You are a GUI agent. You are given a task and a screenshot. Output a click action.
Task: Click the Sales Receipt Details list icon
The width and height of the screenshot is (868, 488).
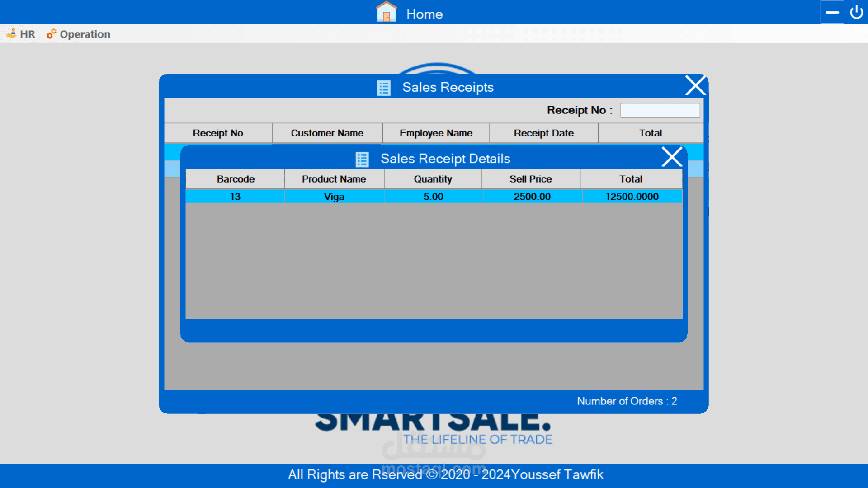pos(362,159)
